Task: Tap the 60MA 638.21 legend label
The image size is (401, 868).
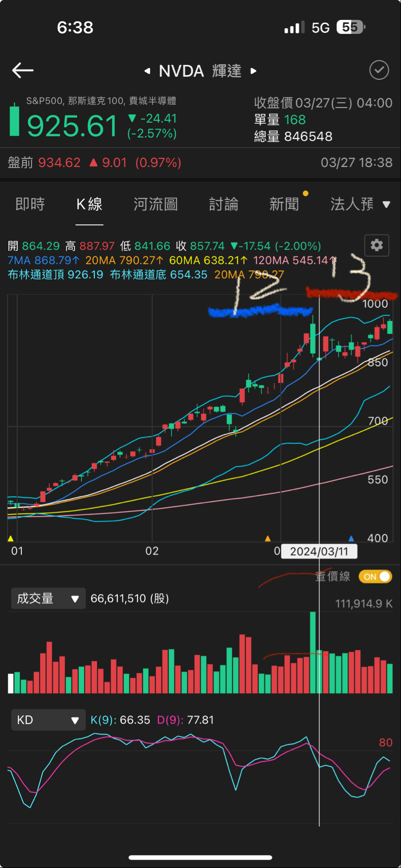Action: coord(208,260)
